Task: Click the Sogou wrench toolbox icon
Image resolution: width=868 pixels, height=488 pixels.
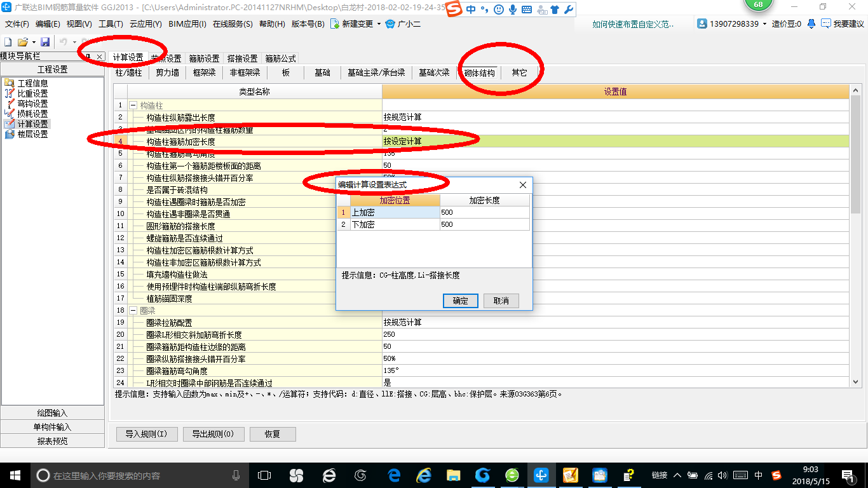Action: (x=568, y=10)
